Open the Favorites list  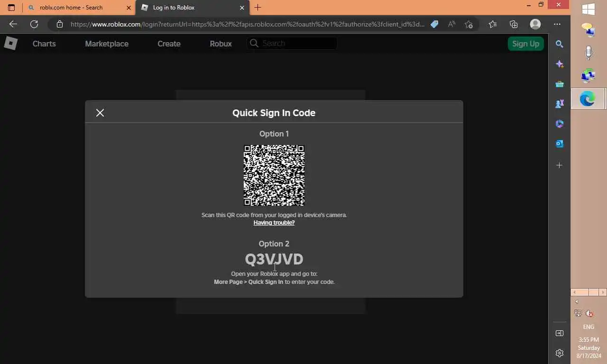pos(493,24)
